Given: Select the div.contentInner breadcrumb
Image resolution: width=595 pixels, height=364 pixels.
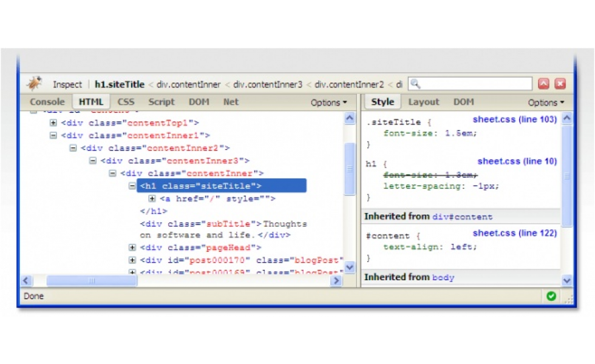Looking at the screenshot, I should (x=189, y=84).
